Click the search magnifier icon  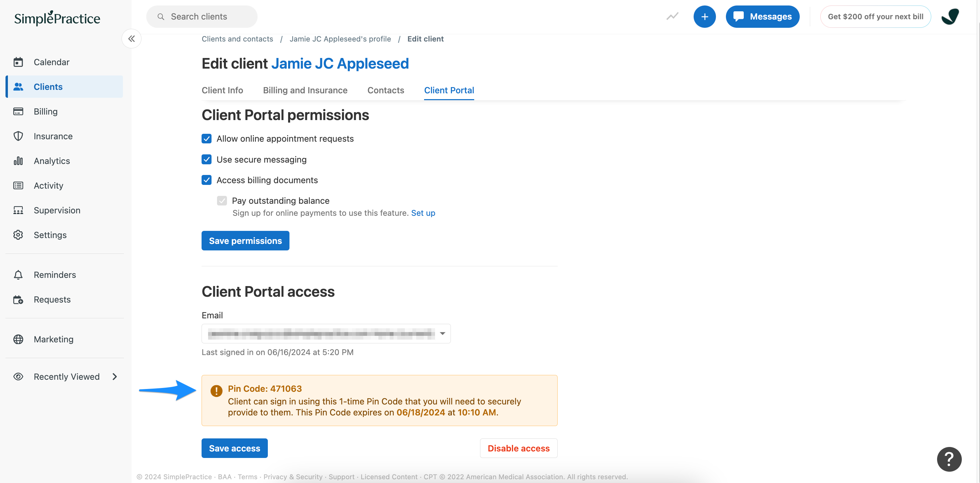161,17
